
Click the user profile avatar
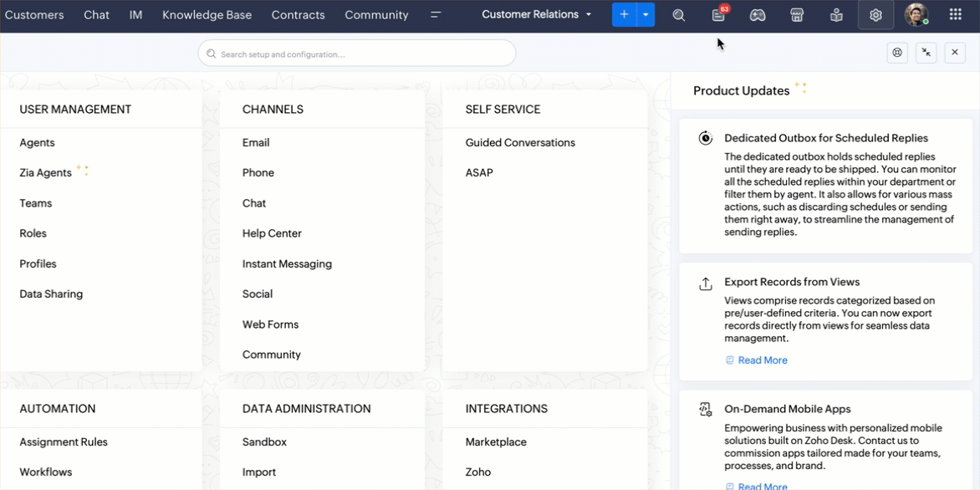click(916, 15)
